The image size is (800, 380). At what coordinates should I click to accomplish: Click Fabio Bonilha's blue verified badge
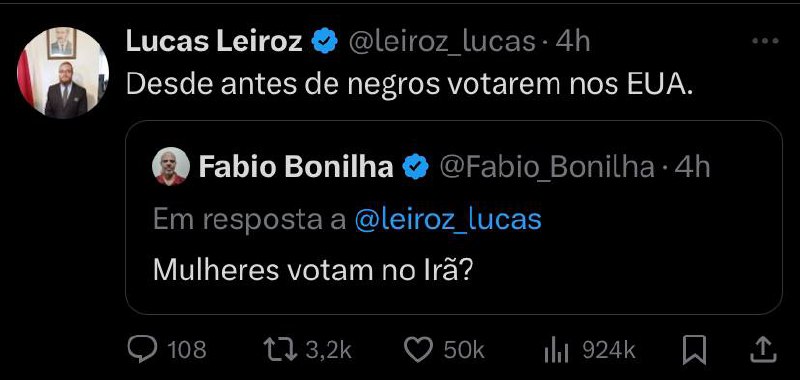click(x=416, y=167)
